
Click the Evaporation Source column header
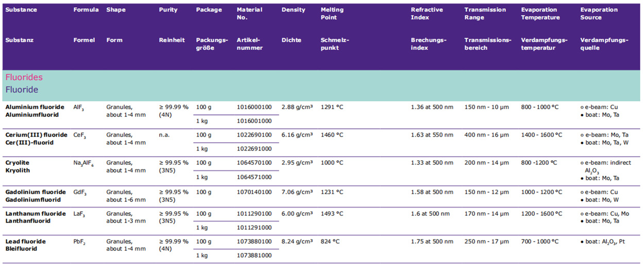pyautogui.click(x=599, y=13)
